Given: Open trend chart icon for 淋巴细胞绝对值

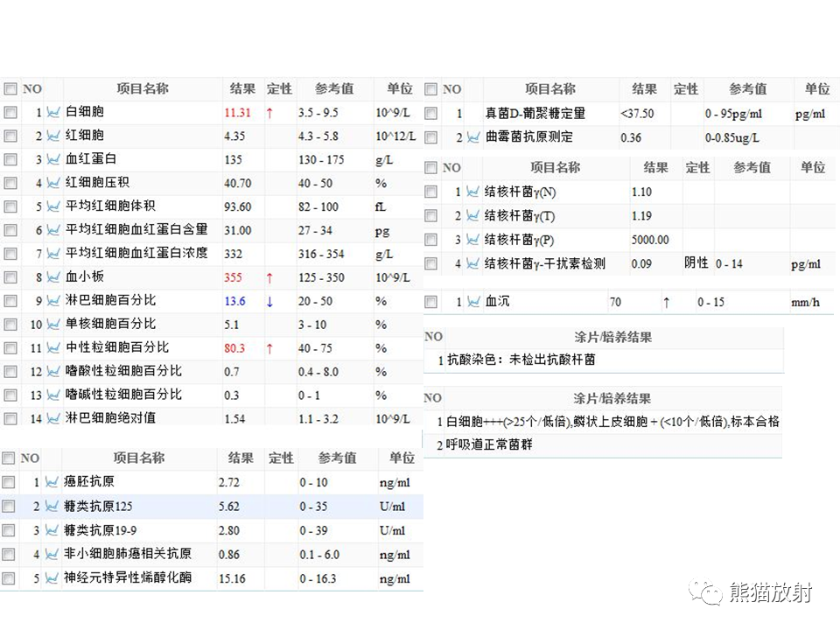Looking at the screenshot, I should 53,418.
